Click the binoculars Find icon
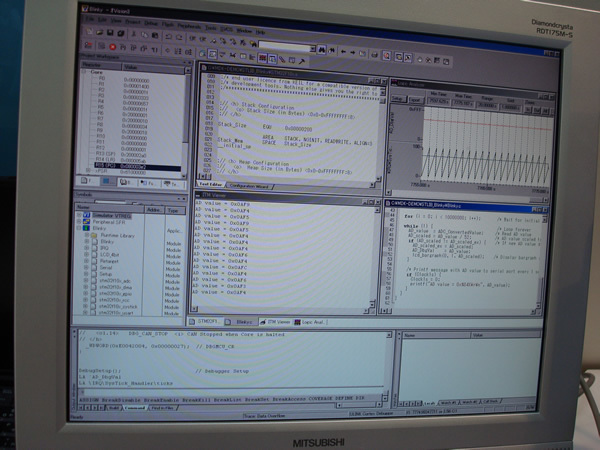The height and width of the screenshot is (450, 600). [x=321, y=50]
